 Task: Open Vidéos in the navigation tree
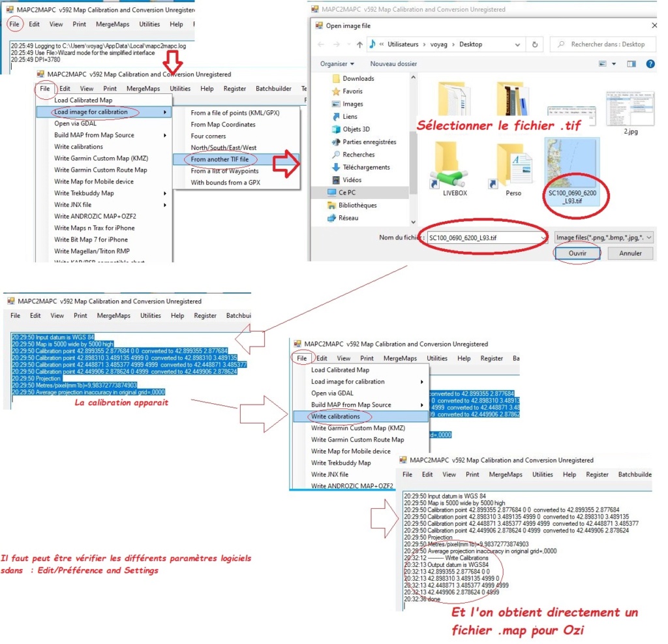(352, 180)
